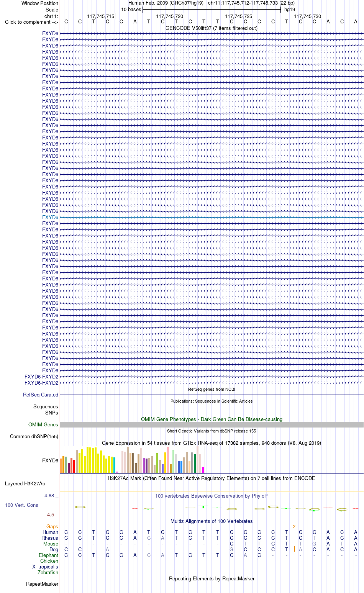Open 'Short Genetic Variants from dbSNP release 155'
The image size is (364, 593).
tap(212, 431)
